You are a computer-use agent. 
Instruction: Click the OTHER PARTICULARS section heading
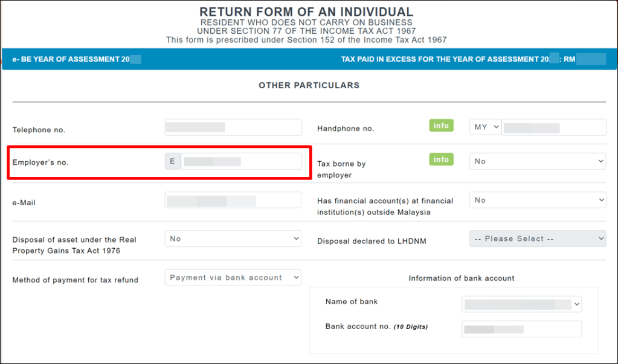pos(309,85)
